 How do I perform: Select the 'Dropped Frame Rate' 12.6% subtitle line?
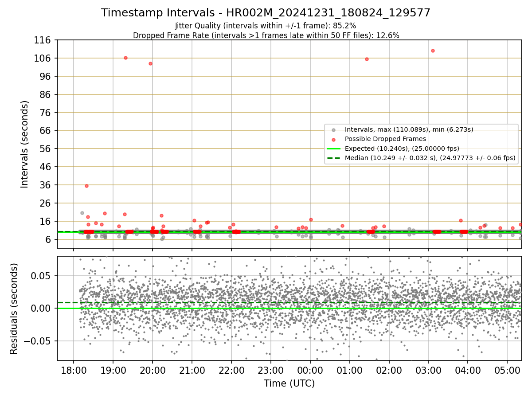[266, 35]
